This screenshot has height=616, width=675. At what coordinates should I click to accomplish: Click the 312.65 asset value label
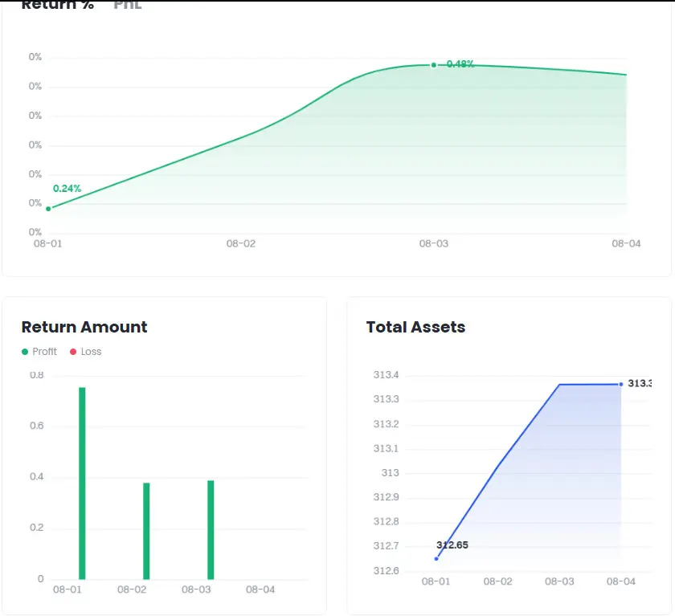(x=452, y=545)
